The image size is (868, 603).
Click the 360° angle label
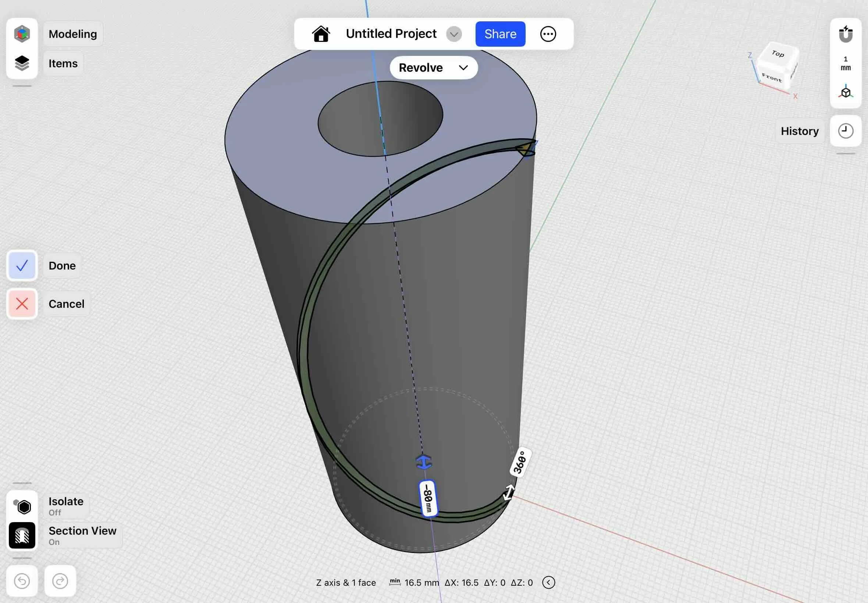click(520, 462)
